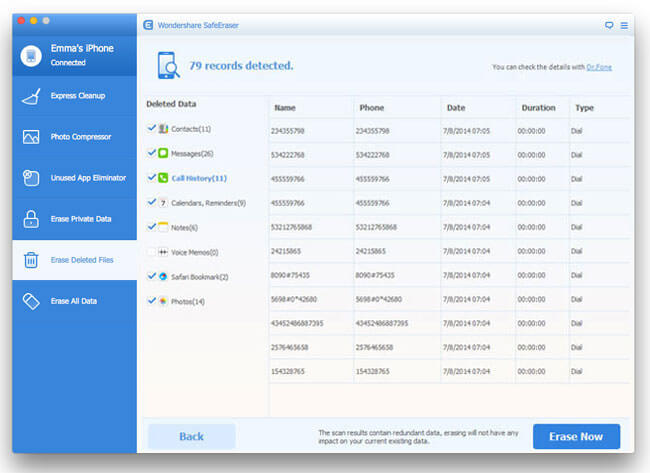Open the hamburger menu icon
This screenshot has height=473, width=650.
(x=624, y=26)
